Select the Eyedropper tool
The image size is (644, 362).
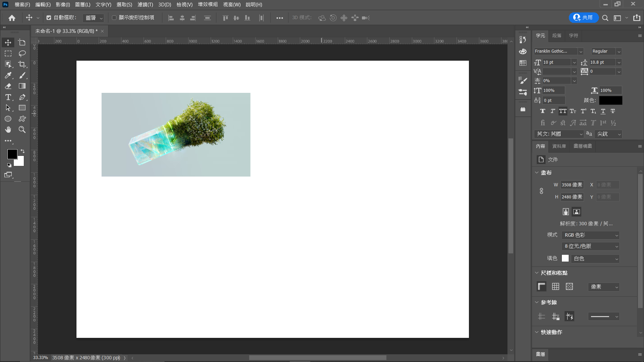tap(8, 75)
